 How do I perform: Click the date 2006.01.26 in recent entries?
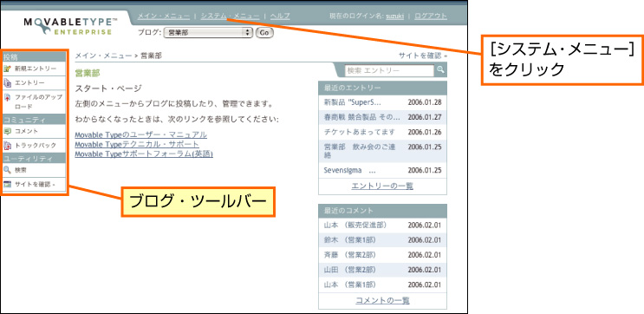[x=425, y=132]
